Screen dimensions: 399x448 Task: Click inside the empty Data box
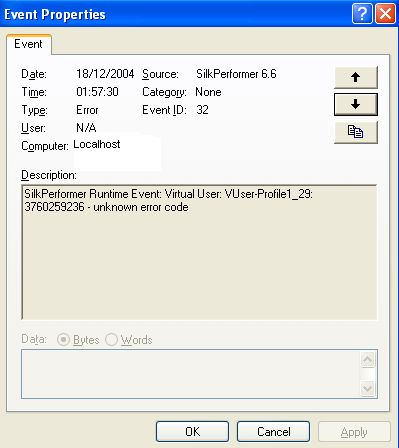coord(191,374)
